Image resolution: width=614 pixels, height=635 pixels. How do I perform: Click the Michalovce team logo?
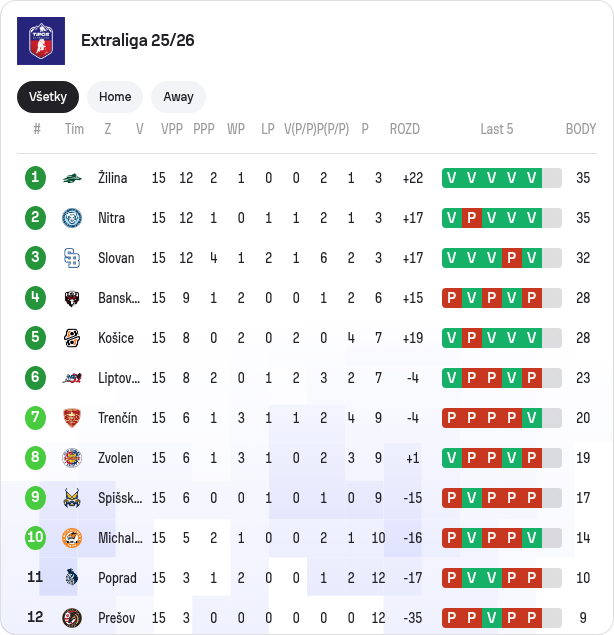[71, 538]
